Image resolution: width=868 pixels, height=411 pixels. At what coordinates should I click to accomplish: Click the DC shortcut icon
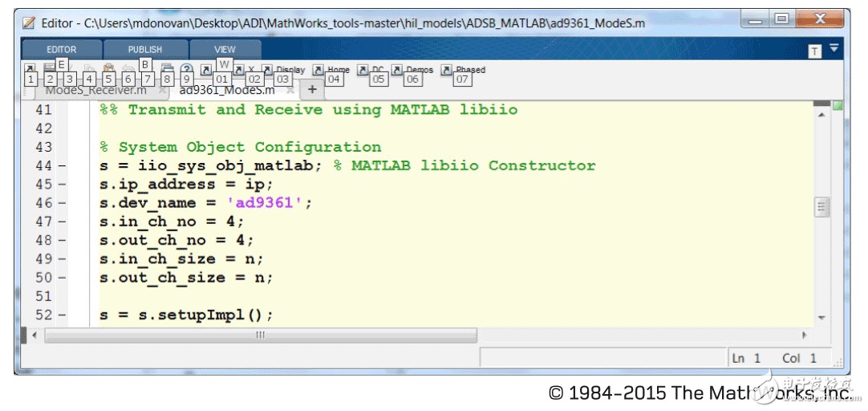tap(363, 70)
